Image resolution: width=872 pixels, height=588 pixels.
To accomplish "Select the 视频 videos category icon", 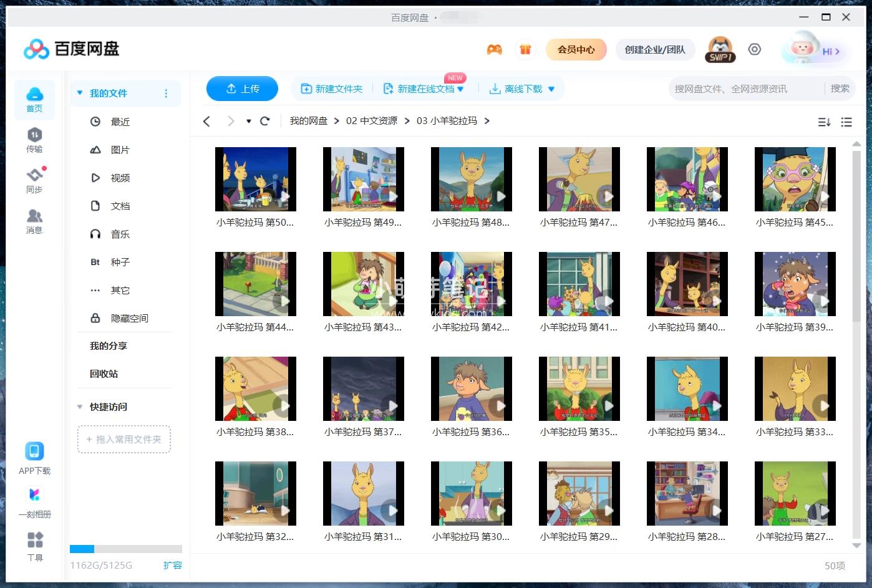I will [95, 178].
